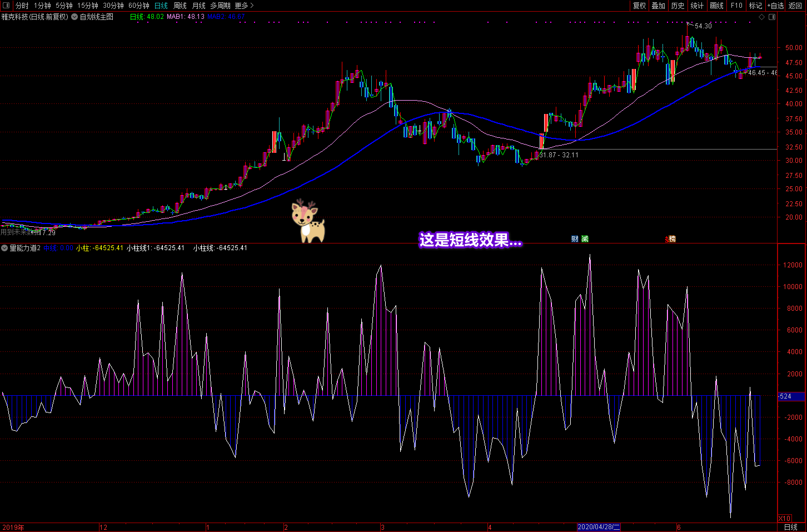Select the 日线 daily period tab
The width and height of the screenshot is (807, 532).
(161, 6)
